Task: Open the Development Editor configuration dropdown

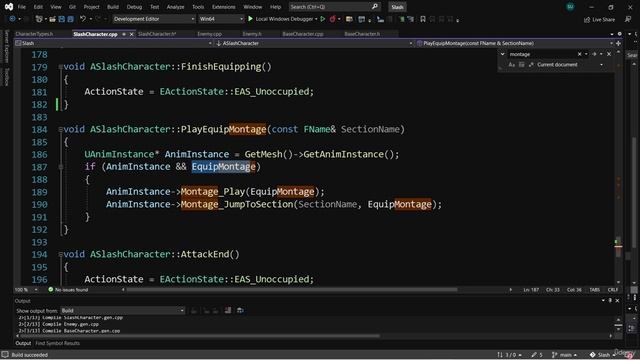Action: click(x=153, y=19)
